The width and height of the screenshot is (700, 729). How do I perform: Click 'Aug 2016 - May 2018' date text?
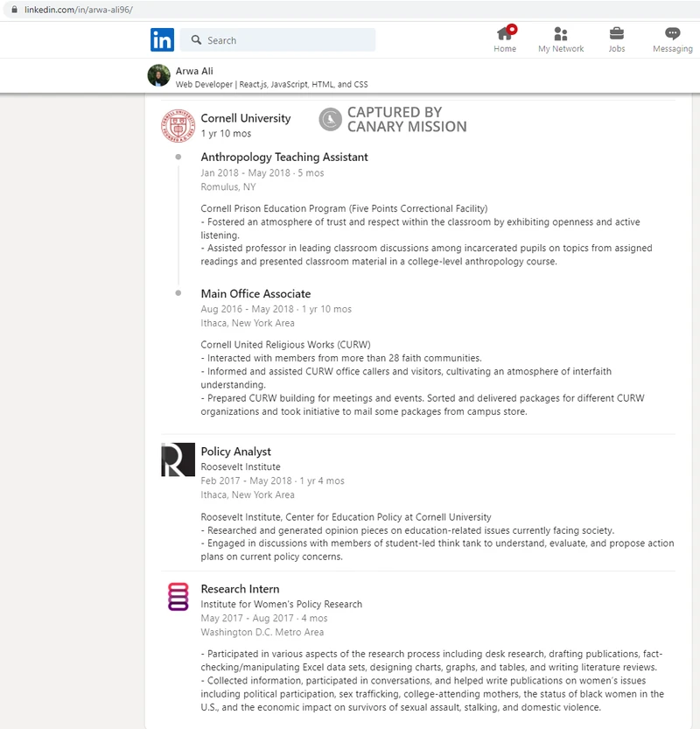pyautogui.click(x=247, y=309)
